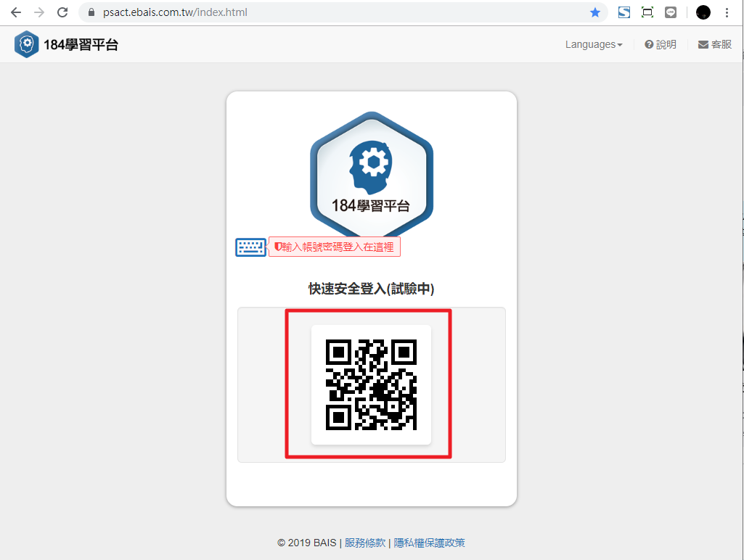Click the © 2019 BAIS footer text
Image resolution: width=744 pixels, height=560 pixels.
click(306, 543)
